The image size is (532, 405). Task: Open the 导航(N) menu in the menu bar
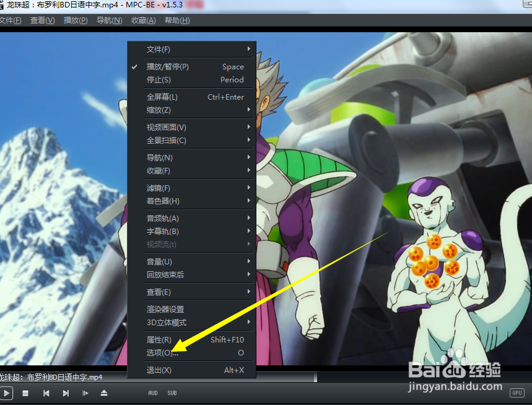[109, 20]
